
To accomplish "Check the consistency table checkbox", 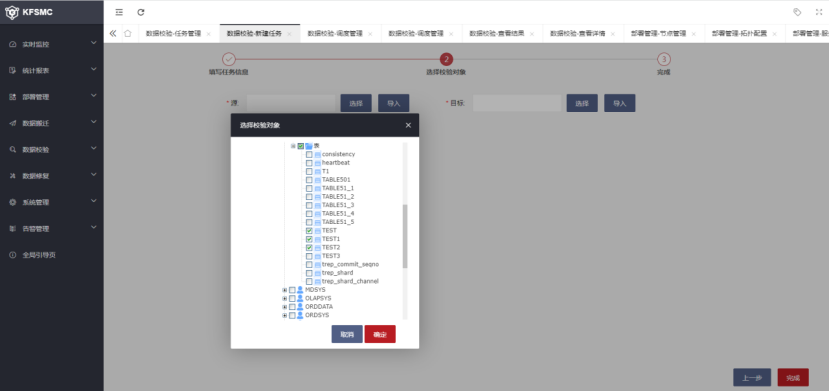I will tap(309, 154).
